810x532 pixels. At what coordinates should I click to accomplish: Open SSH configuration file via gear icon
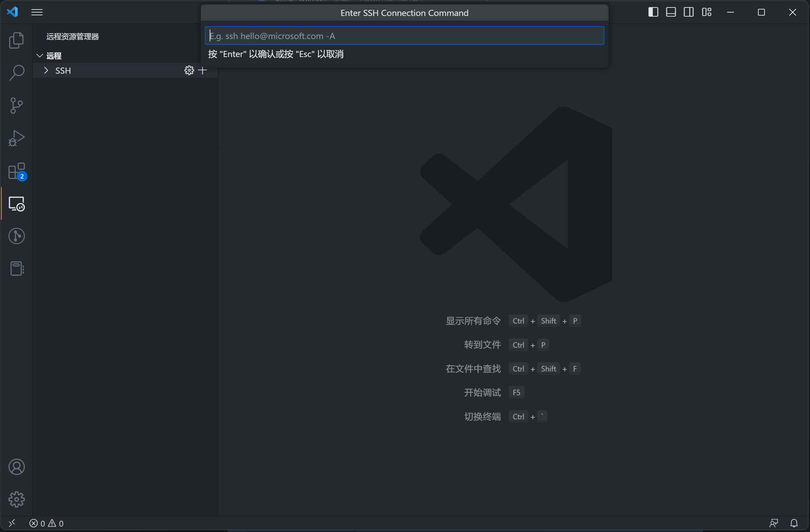[189, 70]
